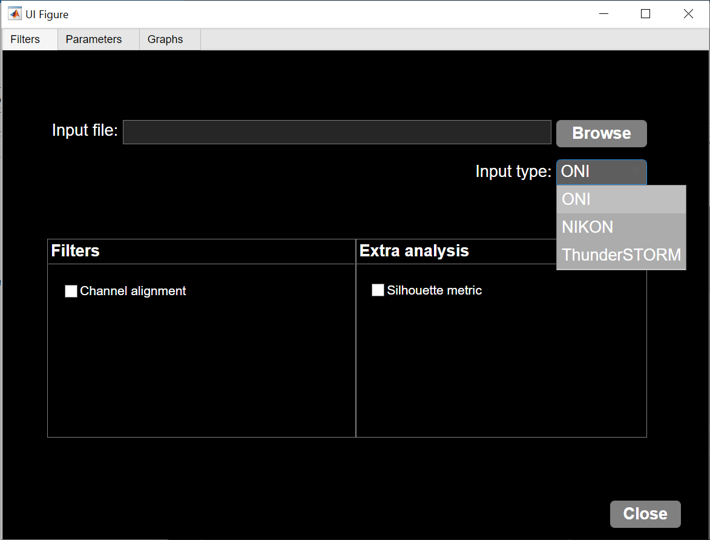Click the MATLAB icon in the title bar
The height and width of the screenshot is (540, 710).
point(14,14)
